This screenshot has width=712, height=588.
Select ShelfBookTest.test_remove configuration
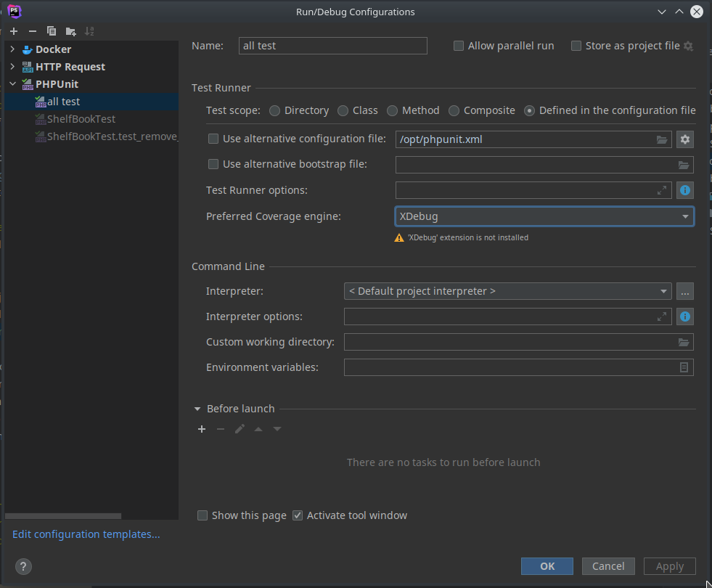click(x=91, y=136)
